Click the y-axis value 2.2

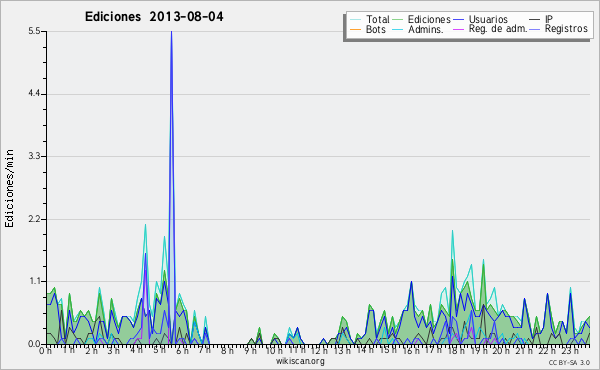[x=34, y=219]
